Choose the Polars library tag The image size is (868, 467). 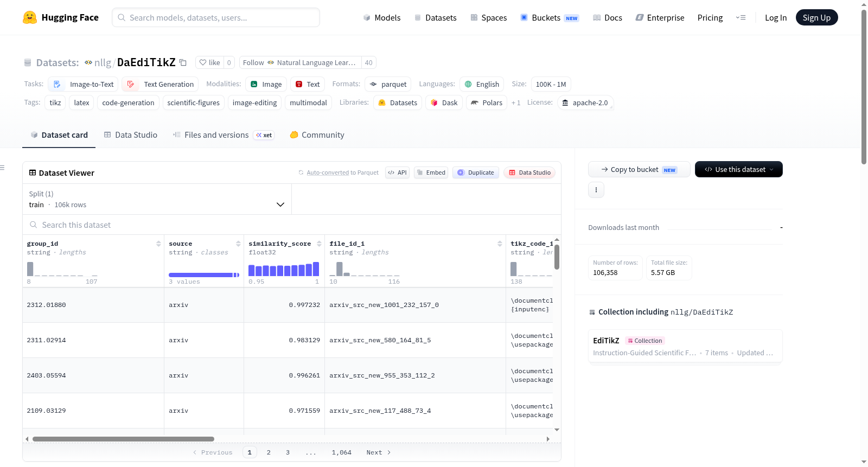[487, 103]
